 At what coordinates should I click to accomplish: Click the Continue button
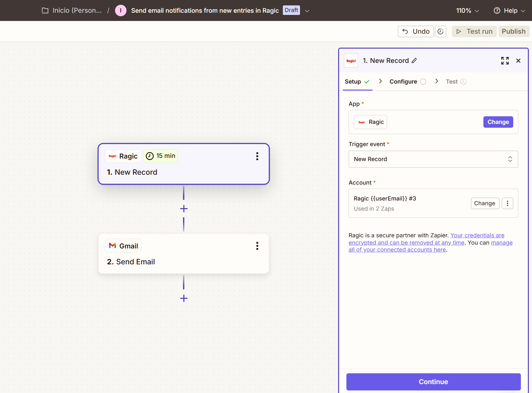(433, 382)
